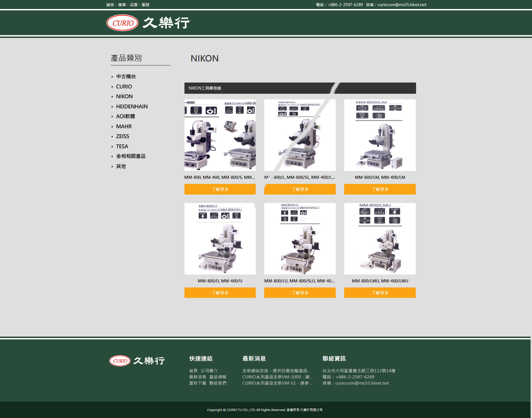Image resolution: width=532 pixels, height=418 pixels.
Task: Open the ZEISS product category
Action: click(x=122, y=136)
